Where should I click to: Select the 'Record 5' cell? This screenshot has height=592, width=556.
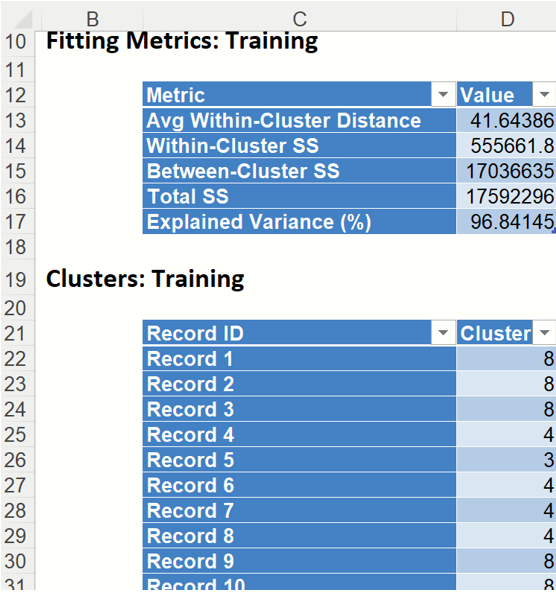299,459
